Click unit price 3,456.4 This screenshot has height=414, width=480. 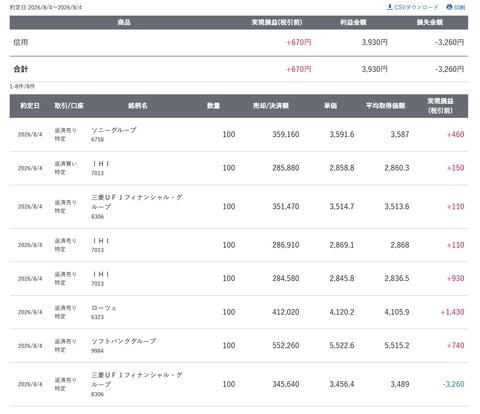pyautogui.click(x=342, y=384)
